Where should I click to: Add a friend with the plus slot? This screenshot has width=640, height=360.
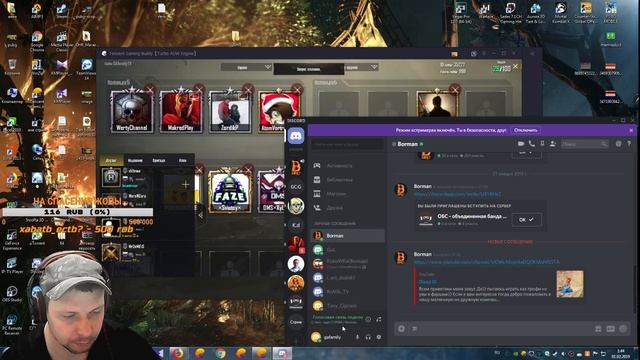coord(185,184)
